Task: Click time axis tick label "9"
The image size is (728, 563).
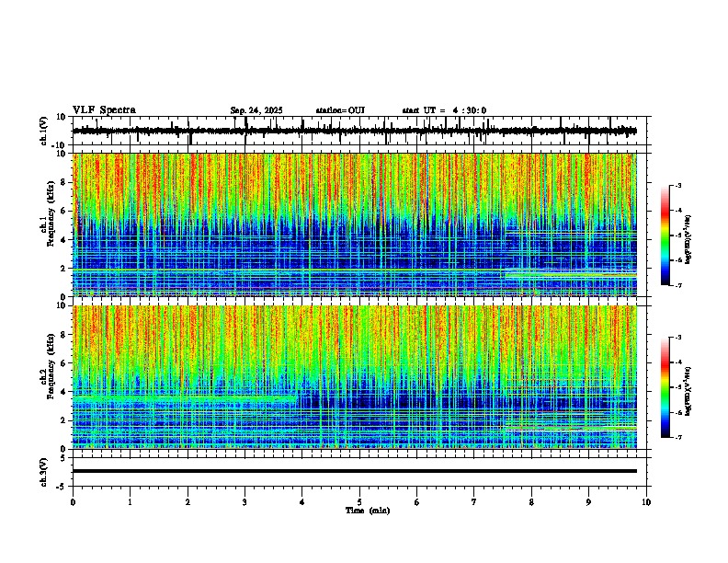Action: coord(588,502)
